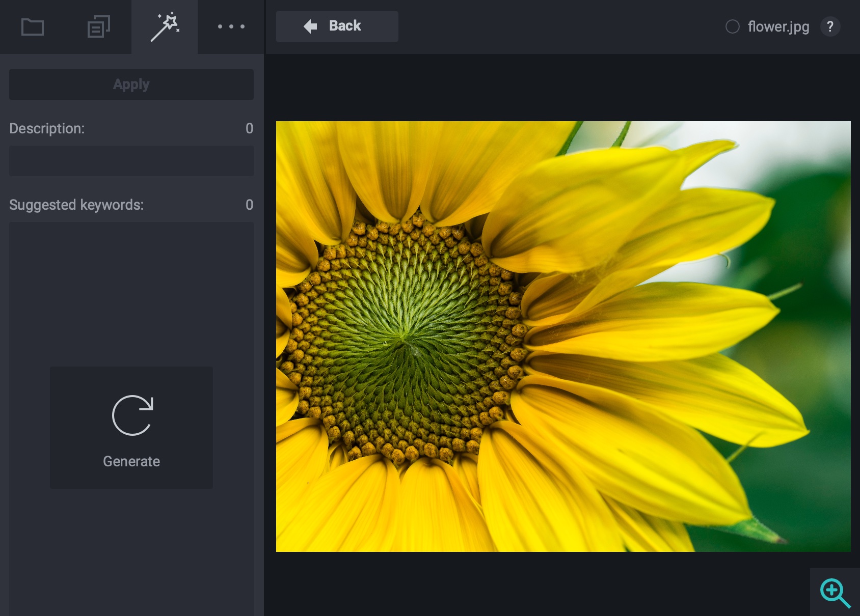Viewport: 860px width, 616px height.
Task: Click the flower.jpg file name
Action: pos(778,26)
